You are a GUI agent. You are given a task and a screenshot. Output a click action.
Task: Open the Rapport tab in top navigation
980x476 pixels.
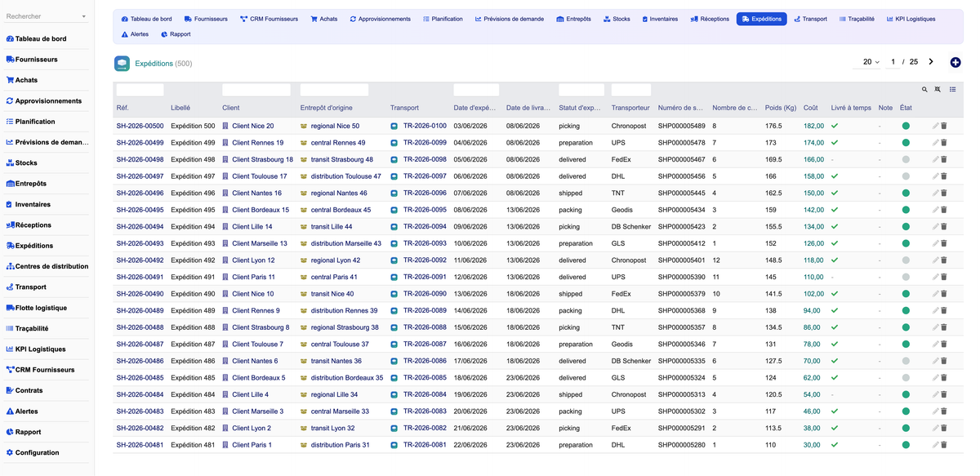pyautogui.click(x=176, y=34)
